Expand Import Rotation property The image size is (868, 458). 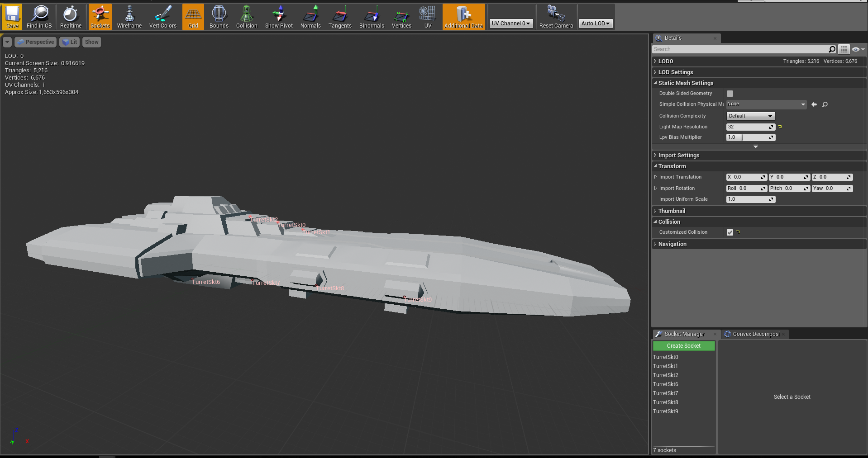click(655, 189)
